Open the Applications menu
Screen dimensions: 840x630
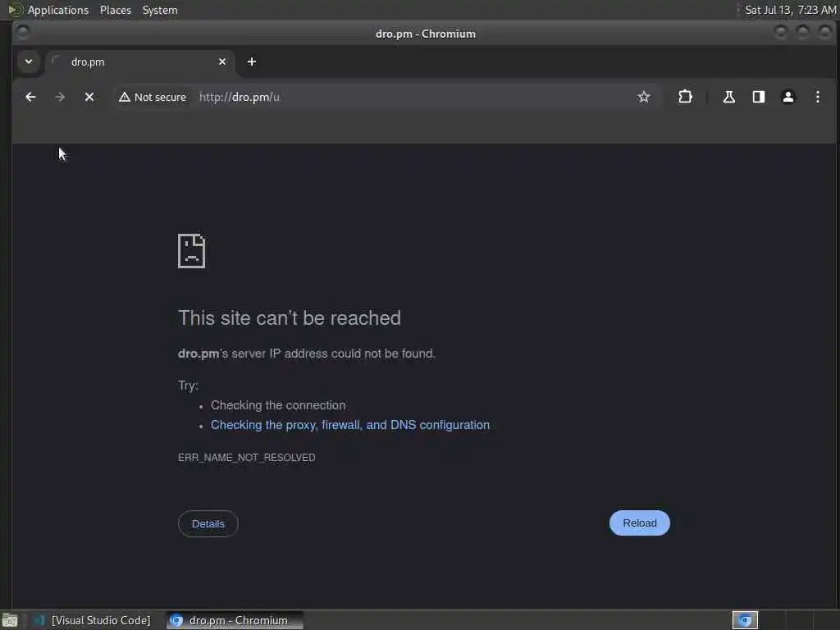click(x=58, y=10)
